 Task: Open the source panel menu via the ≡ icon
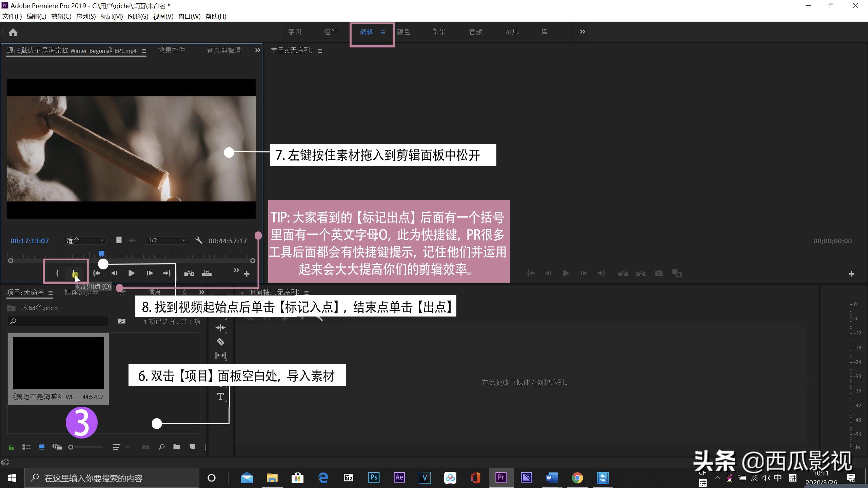[x=144, y=50]
